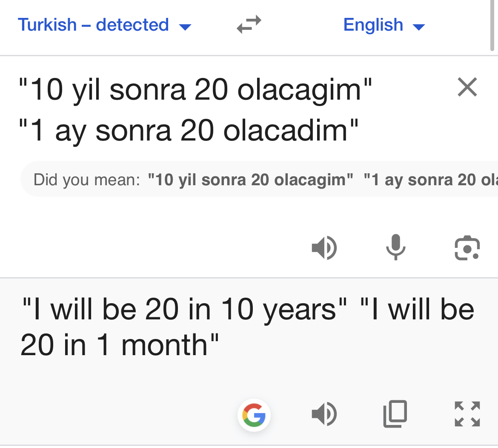
Task: Expand the English target language arrow
Action: click(x=419, y=27)
